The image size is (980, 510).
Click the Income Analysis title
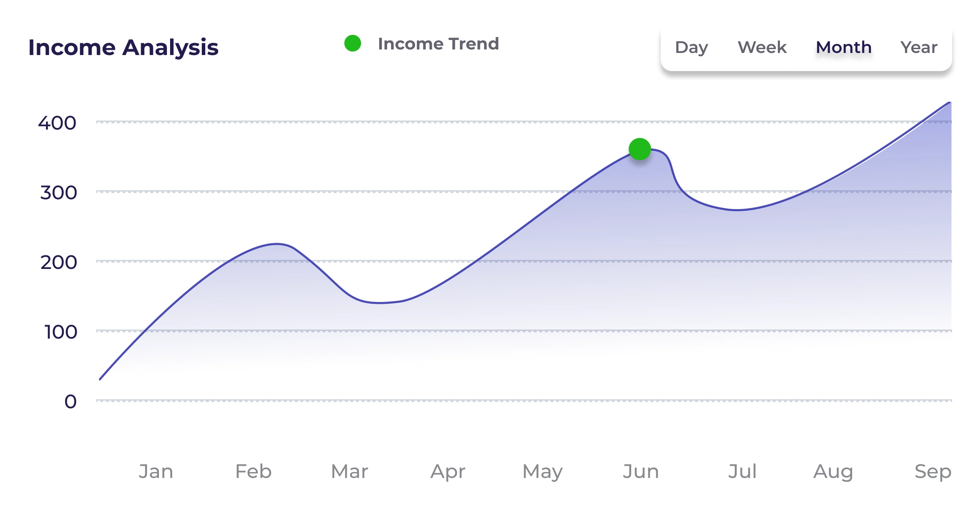[123, 47]
